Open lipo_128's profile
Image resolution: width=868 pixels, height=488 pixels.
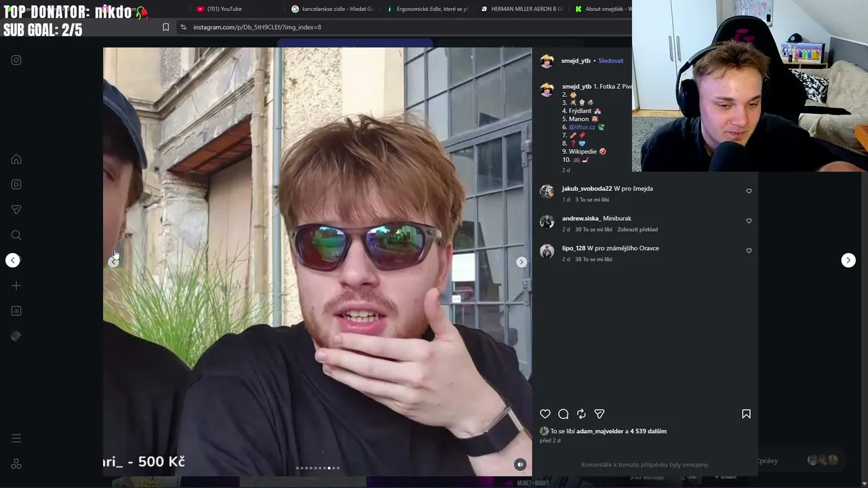pyautogui.click(x=574, y=248)
